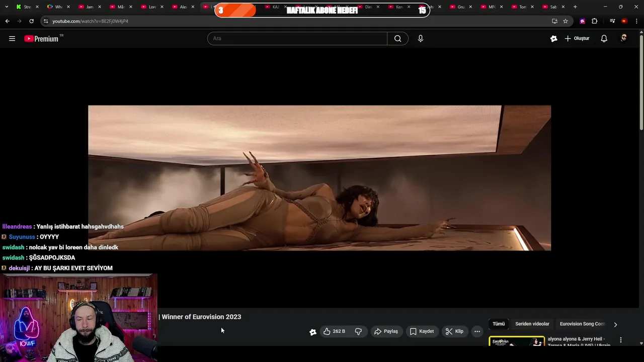Start voice search with microphone icon
Screen dimensions: 644x362
click(421, 39)
